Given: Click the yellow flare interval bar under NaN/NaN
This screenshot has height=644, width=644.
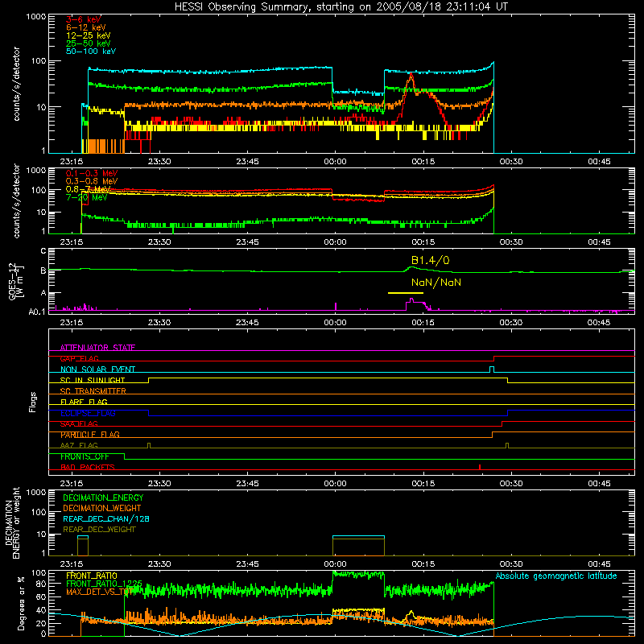Looking at the screenshot, I should (x=406, y=293).
